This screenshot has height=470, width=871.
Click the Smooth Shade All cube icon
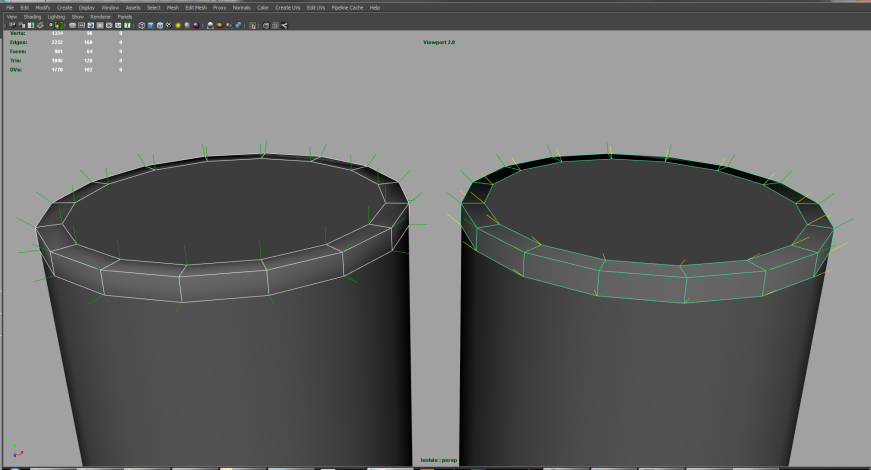[151, 24]
